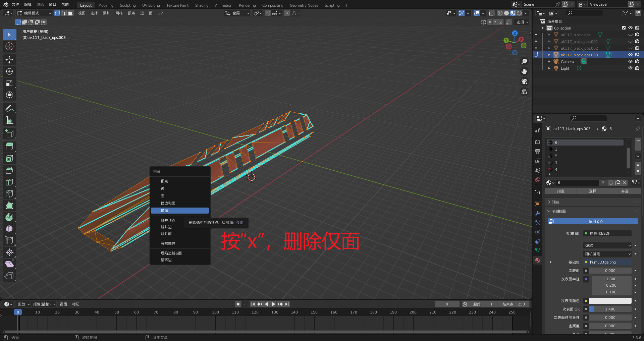Click the 次表面颜色 white color swatch
This screenshot has height=341, width=644.
[610, 301]
